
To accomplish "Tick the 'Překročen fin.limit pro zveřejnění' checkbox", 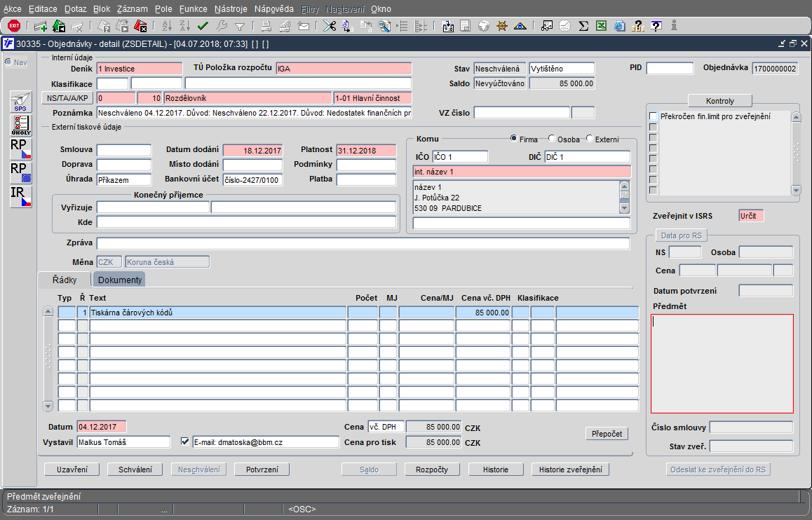I will click(654, 116).
